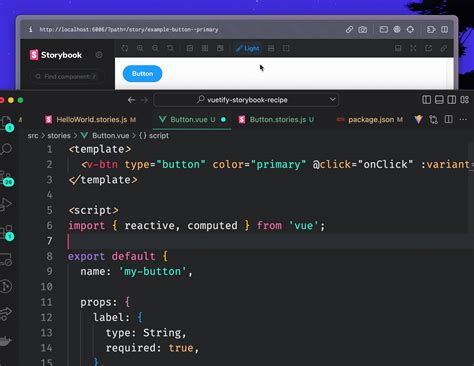Viewport: 474px width, 366px height.
Task: Toggle primary sidebar layout button
Action: click(426, 100)
